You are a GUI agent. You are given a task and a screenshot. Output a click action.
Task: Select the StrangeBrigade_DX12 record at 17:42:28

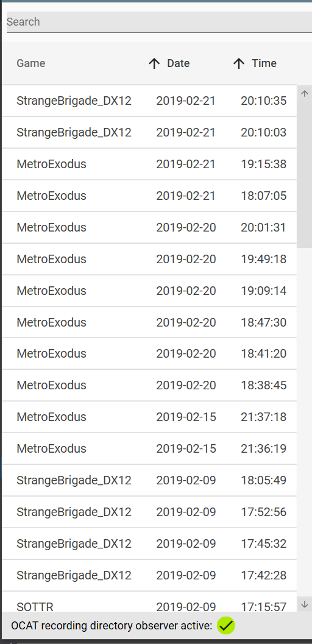coord(149,575)
